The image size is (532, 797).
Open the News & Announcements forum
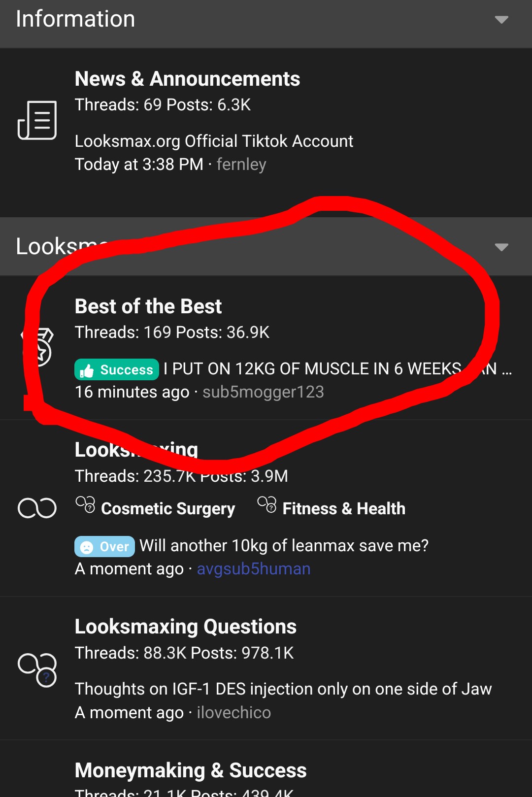coord(187,79)
